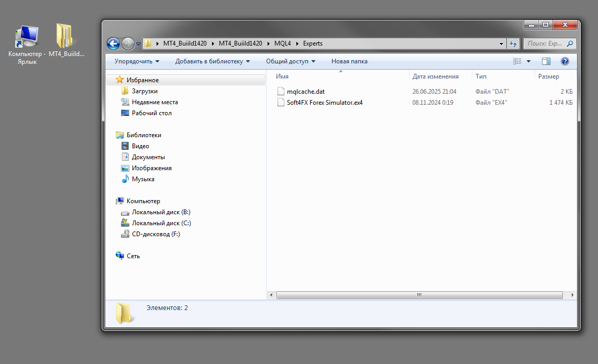Open Видео library

tap(140, 147)
